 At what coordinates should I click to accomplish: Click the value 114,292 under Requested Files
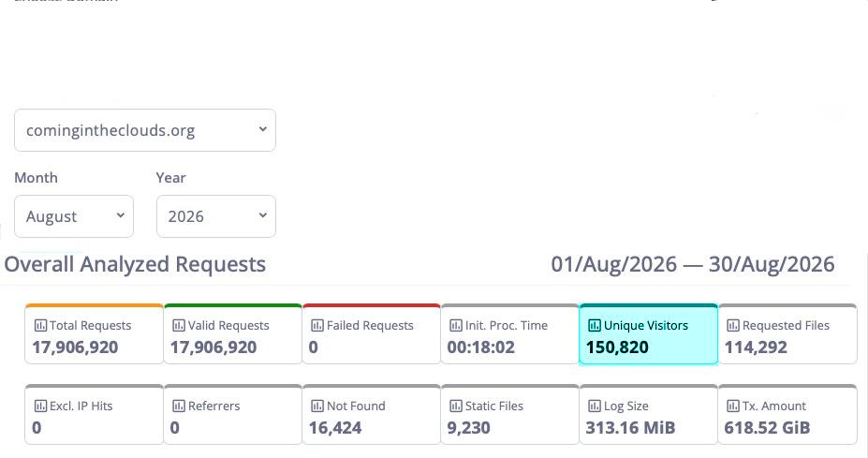(x=756, y=347)
